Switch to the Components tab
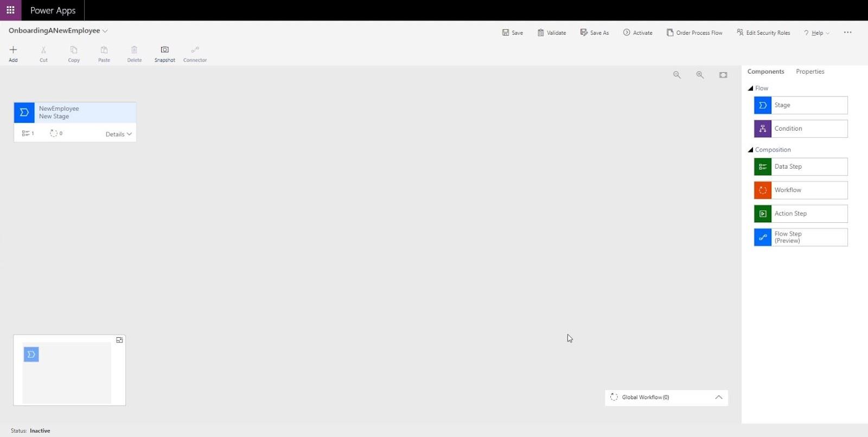This screenshot has width=868, height=437. (x=765, y=72)
